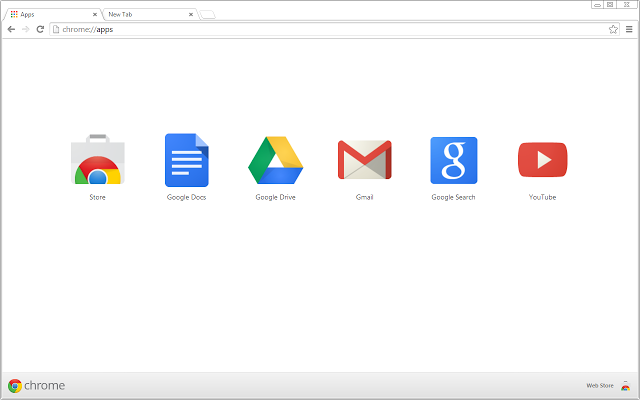Close the Apps tab
The image size is (640, 400).
(95, 14)
